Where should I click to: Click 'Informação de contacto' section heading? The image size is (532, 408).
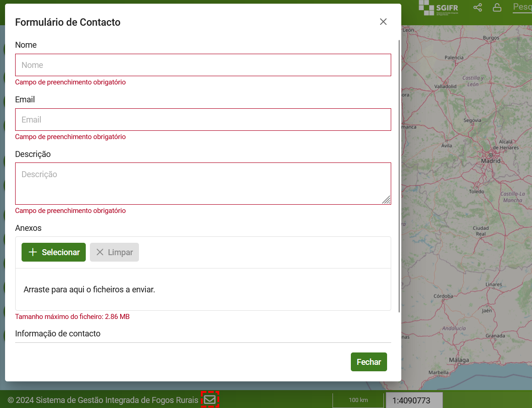pos(58,333)
